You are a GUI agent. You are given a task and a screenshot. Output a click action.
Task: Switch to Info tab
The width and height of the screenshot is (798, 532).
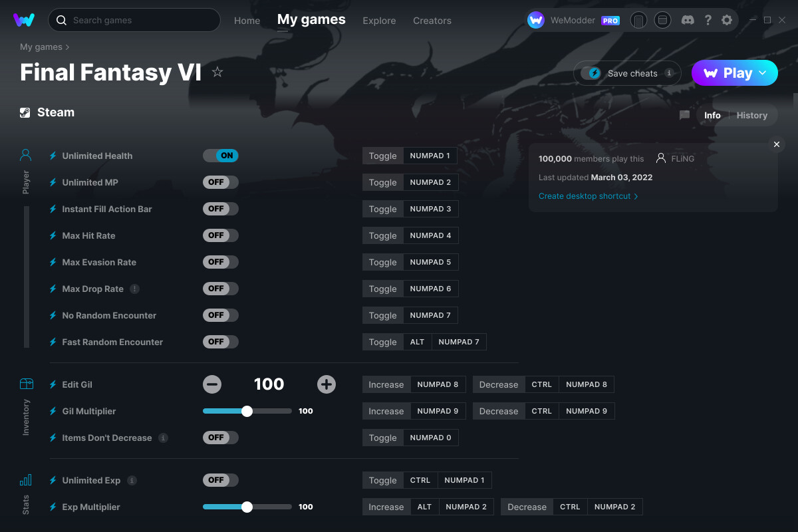tap(712, 115)
